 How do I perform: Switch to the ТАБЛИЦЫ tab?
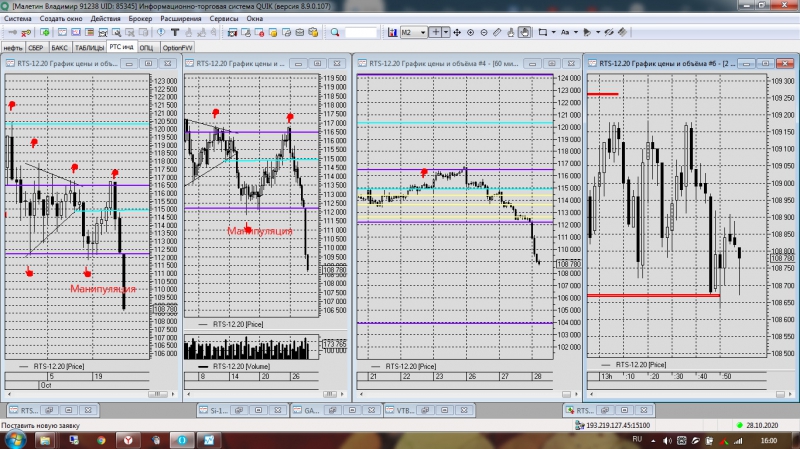[x=89, y=46]
